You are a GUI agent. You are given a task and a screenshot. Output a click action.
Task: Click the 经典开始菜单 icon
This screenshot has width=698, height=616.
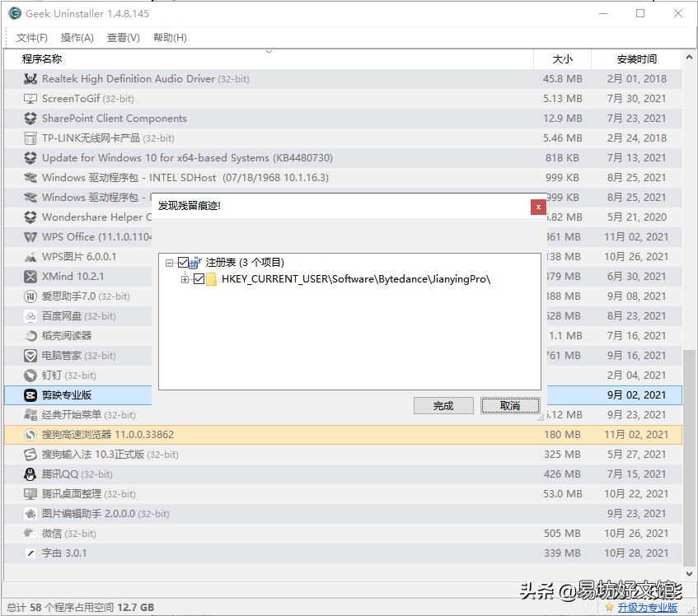pyautogui.click(x=30, y=415)
